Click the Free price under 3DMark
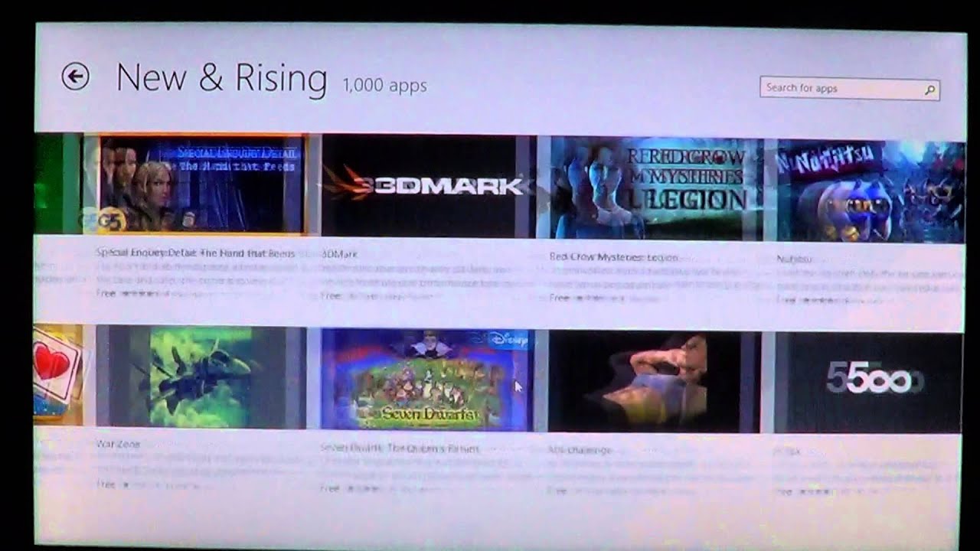This screenshot has height=551, width=980. coord(330,295)
